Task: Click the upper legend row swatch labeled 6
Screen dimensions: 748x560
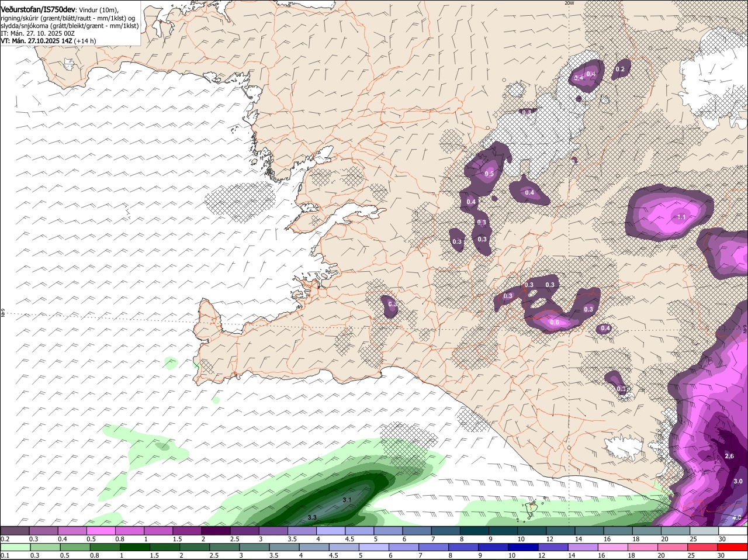Action: click(417, 530)
